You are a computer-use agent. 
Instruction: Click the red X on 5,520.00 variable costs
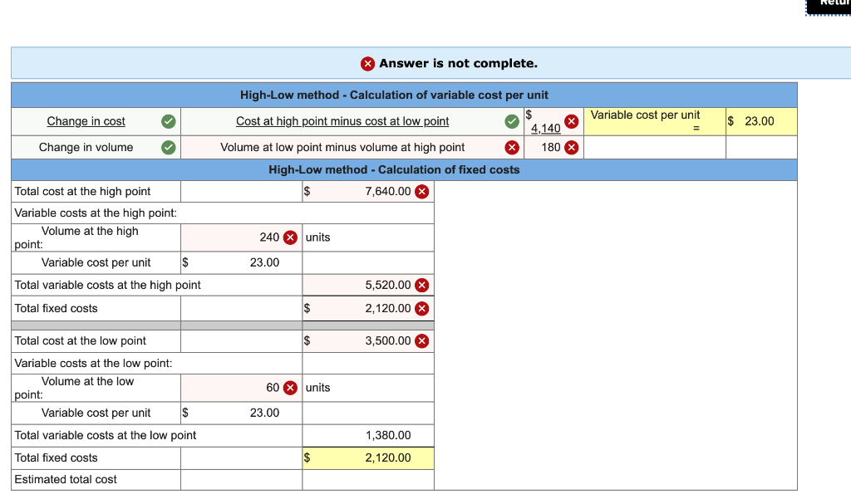[x=421, y=285]
